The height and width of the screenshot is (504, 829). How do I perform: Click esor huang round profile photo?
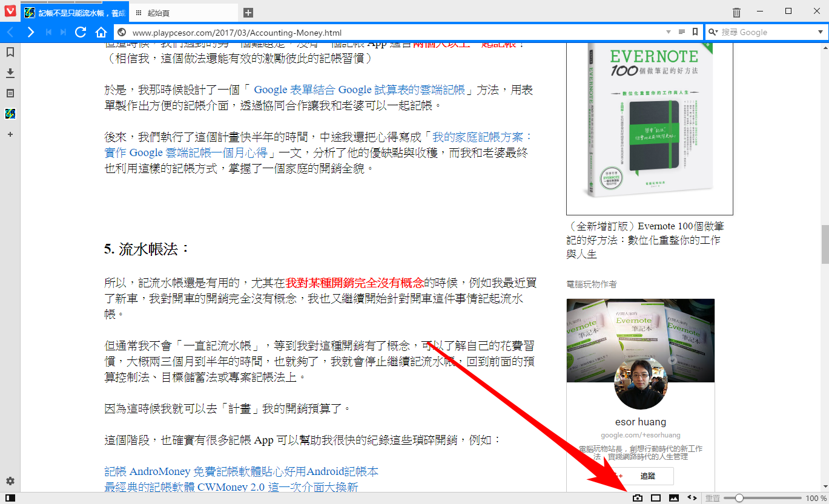pyautogui.click(x=641, y=383)
